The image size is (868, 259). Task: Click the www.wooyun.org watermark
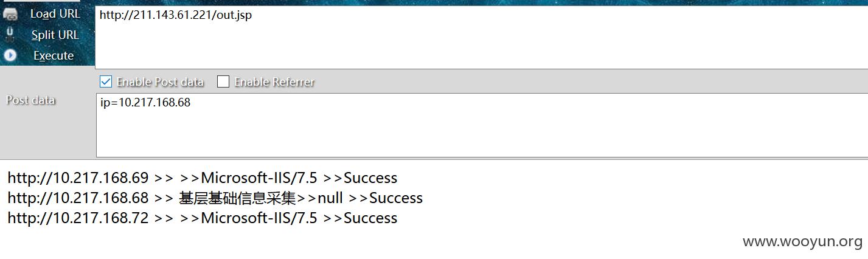point(803,241)
